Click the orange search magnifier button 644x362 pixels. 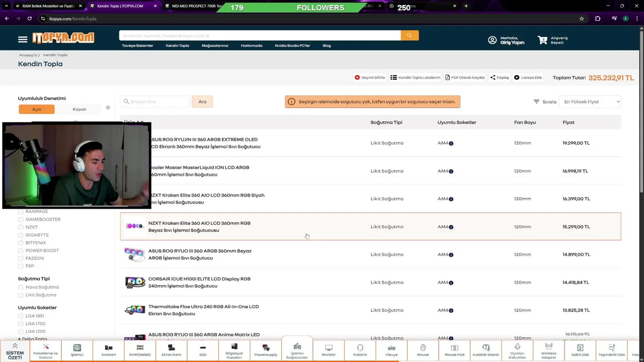click(410, 35)
